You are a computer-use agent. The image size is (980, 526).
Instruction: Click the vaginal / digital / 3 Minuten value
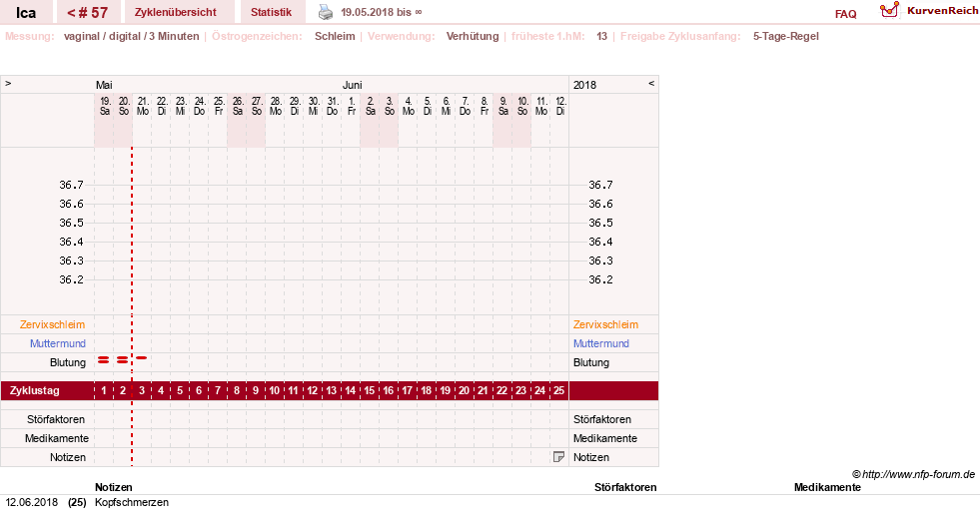(131, 36)
